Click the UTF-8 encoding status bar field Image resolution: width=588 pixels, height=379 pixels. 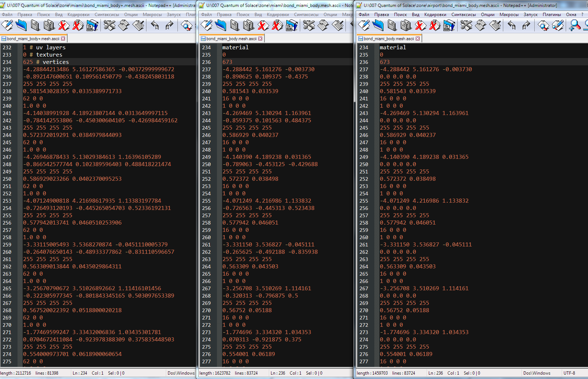pyautogui.click(x=569, y=373)
